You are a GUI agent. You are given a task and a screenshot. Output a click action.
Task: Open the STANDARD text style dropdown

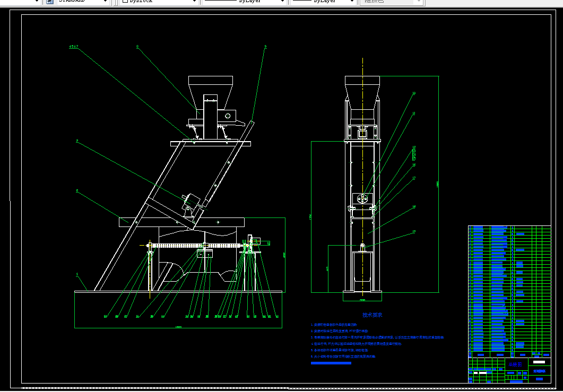point(83,2)
